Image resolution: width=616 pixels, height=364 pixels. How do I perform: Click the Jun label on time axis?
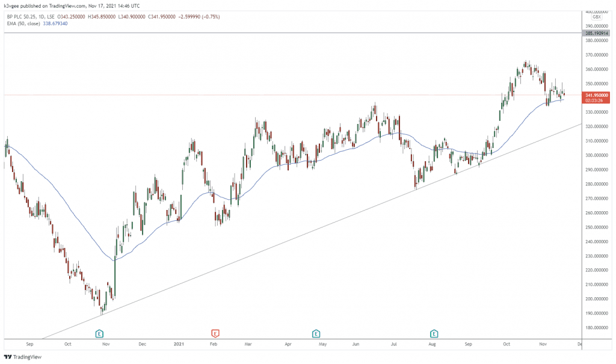(x=356, y=345)
